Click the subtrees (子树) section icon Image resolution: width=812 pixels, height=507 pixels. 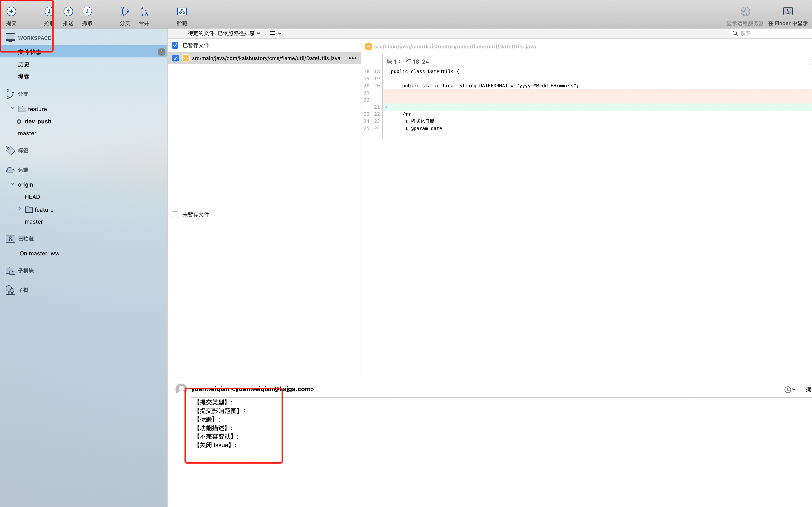point(10,290)
